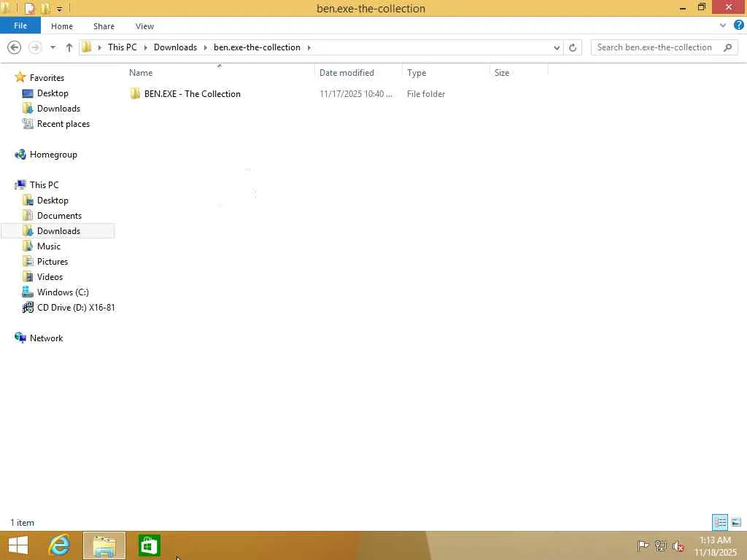Select This PC in the navigation pane
747x560 pixels.
[44, 184]
